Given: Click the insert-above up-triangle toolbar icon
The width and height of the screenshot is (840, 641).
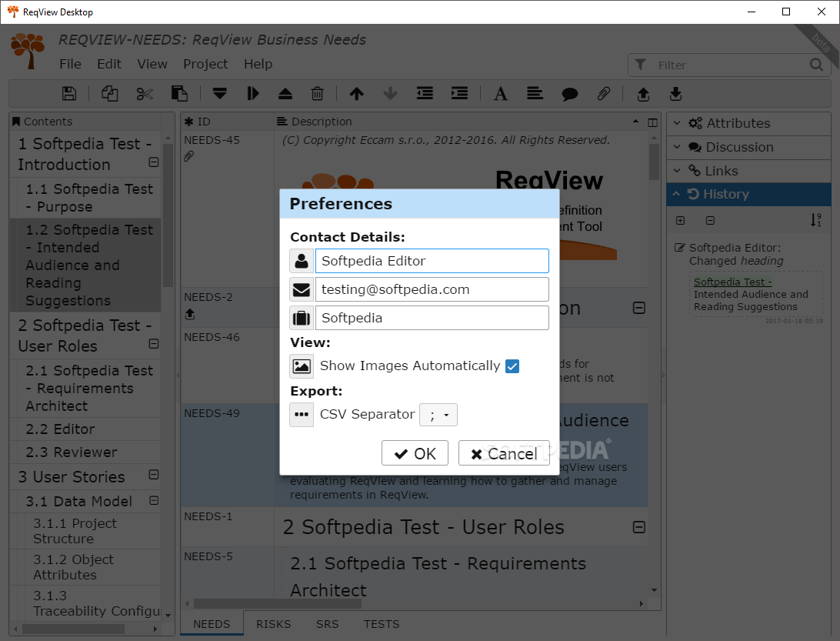Looking at the screenshot, I should pyautogui.click(x=285, y=94).
